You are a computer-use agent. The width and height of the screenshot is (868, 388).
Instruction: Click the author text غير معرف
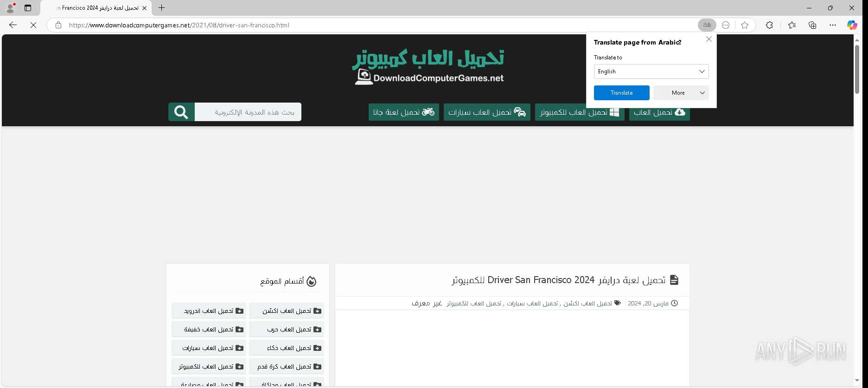427,303
